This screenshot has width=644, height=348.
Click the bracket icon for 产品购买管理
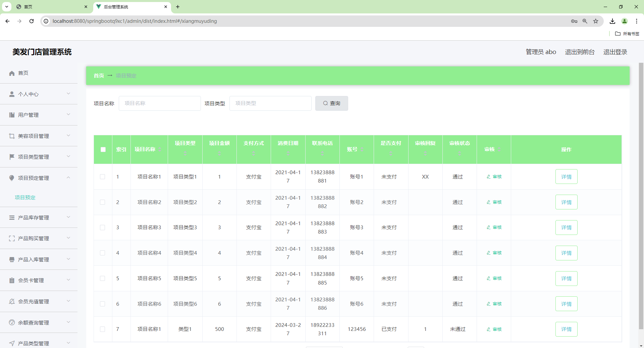coord(12,238)
